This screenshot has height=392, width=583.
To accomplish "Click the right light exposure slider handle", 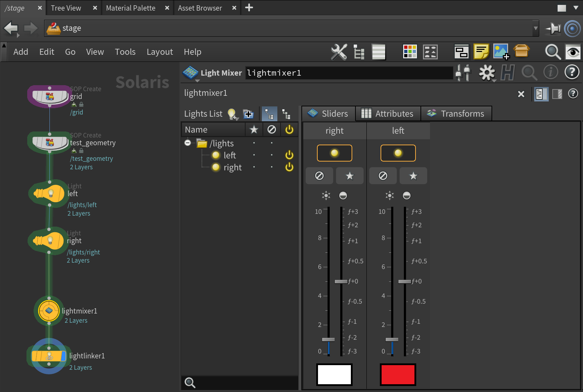I will point(341,282).
